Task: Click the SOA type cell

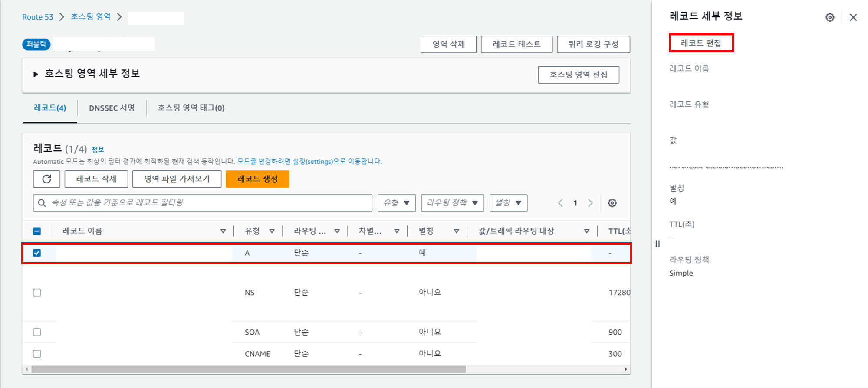Action: tap(252, 332)
